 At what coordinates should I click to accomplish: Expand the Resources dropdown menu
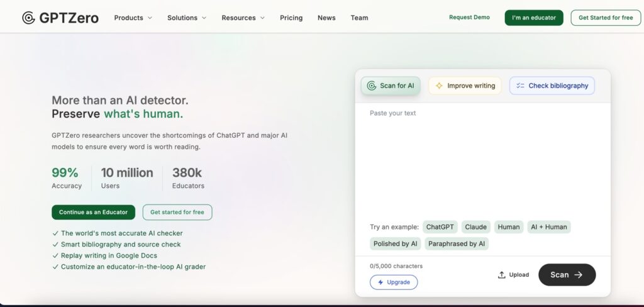pos(243,18)
